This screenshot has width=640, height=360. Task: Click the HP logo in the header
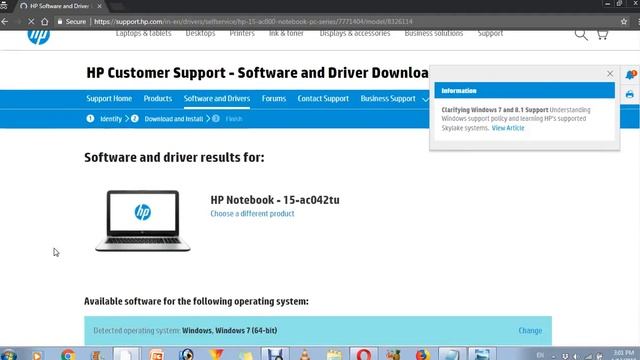39,36
